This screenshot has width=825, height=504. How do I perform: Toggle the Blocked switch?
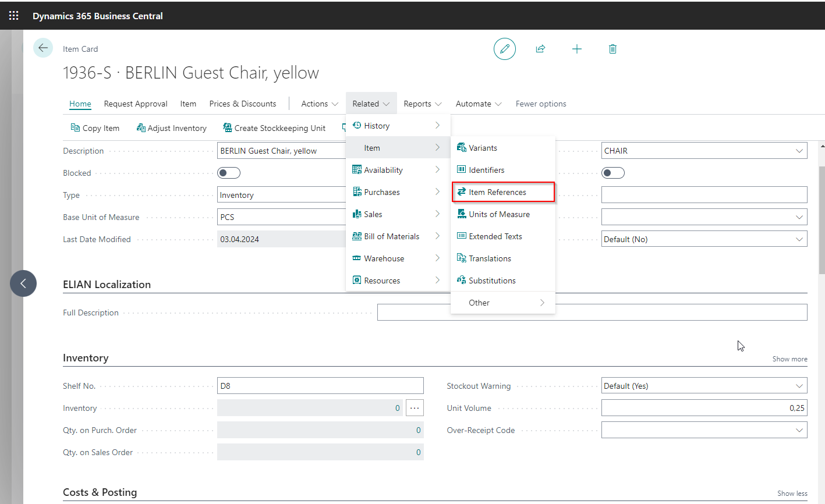[229, 173]
